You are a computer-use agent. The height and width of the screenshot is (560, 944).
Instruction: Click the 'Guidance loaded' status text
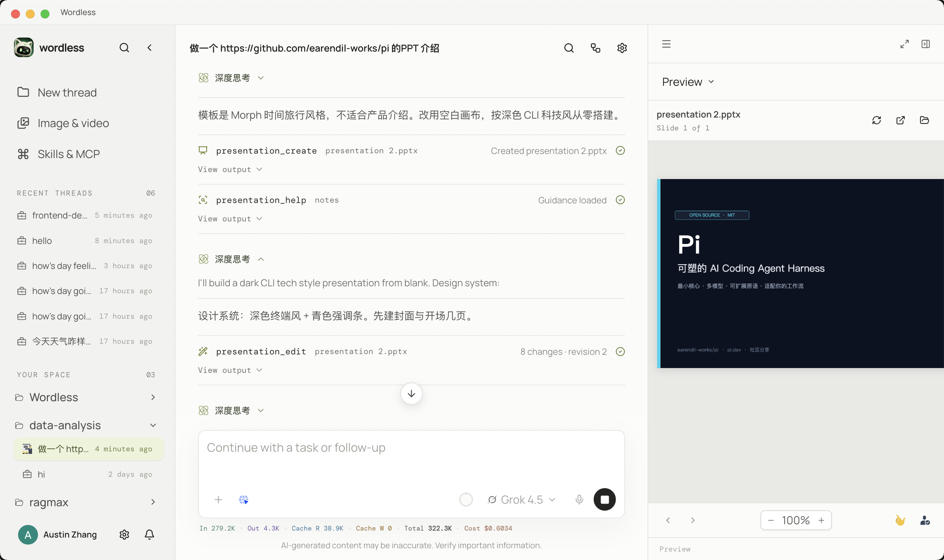tap(572, 200)
